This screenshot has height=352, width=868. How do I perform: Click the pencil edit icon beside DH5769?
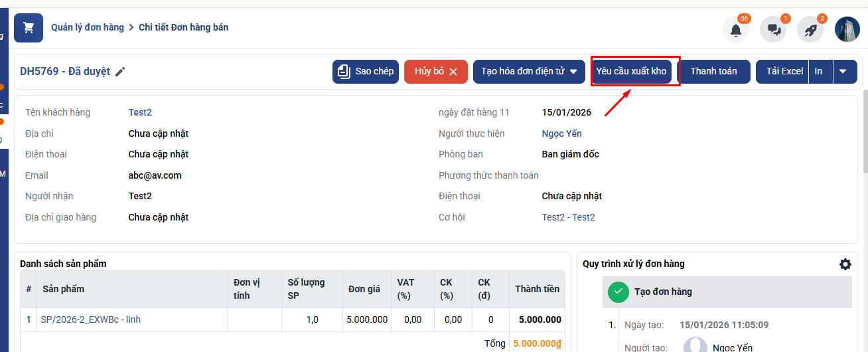(120, 72)
